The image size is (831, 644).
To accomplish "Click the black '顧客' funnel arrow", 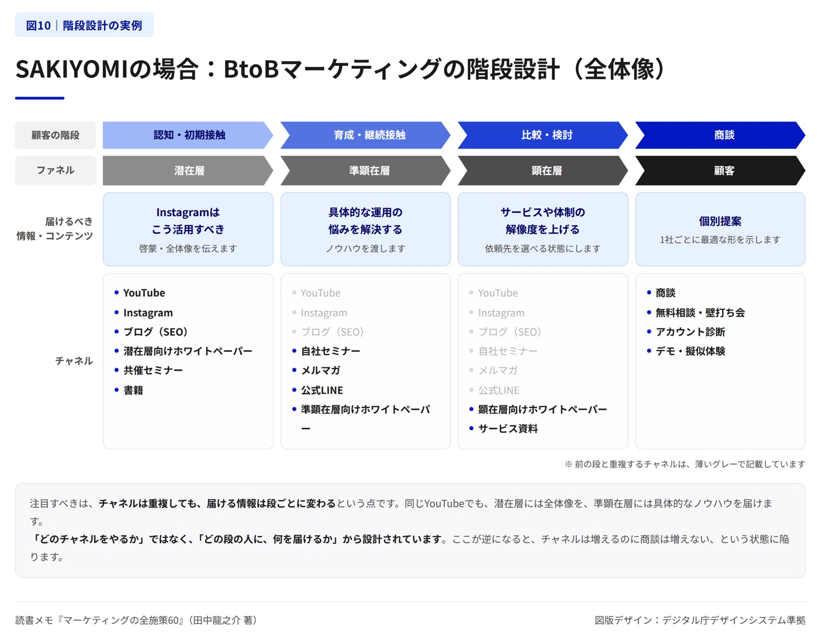I will pos(721,171).
